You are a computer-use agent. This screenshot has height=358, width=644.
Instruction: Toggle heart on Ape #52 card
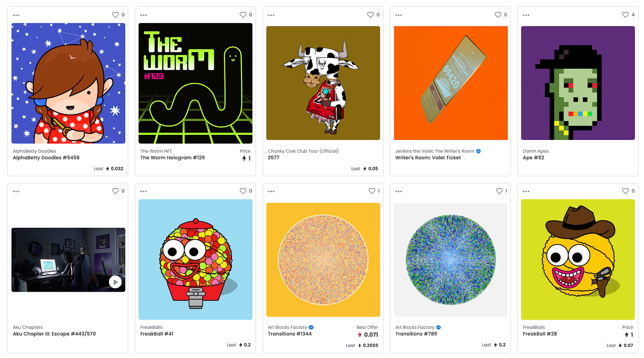(x=625, y=15)
